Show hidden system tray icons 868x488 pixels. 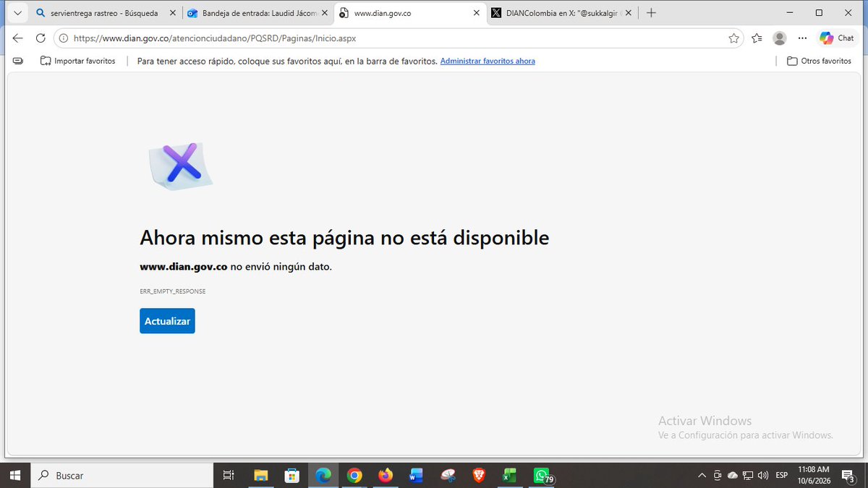click(x=702, y=475)
